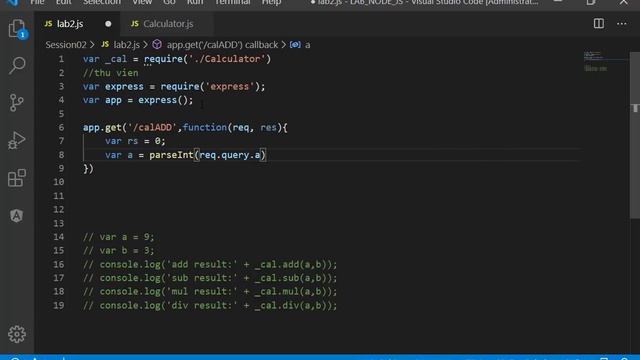The image size is (640, 360).
Task: Click line number 6 in gutter
Action: tap(61, 127)
